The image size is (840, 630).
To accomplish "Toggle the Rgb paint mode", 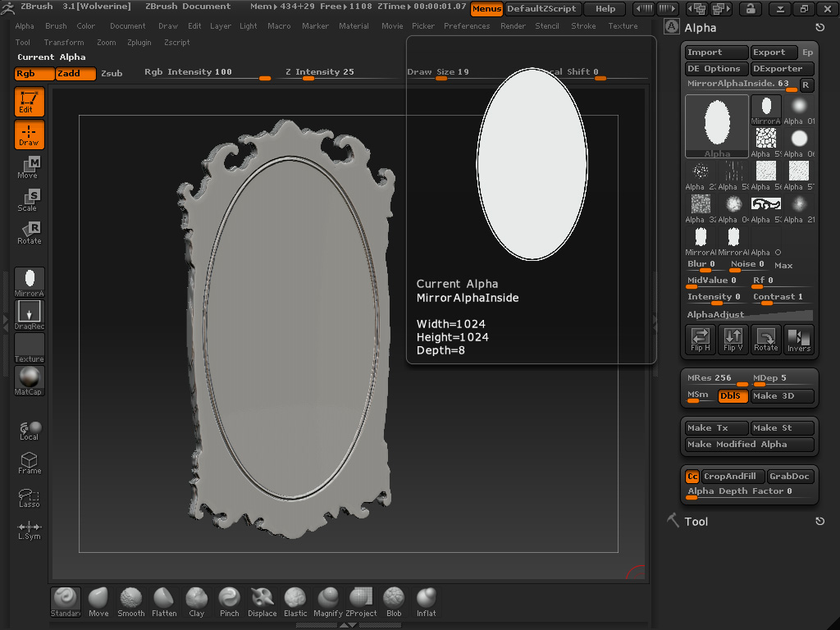I will [x=34, y=73].
